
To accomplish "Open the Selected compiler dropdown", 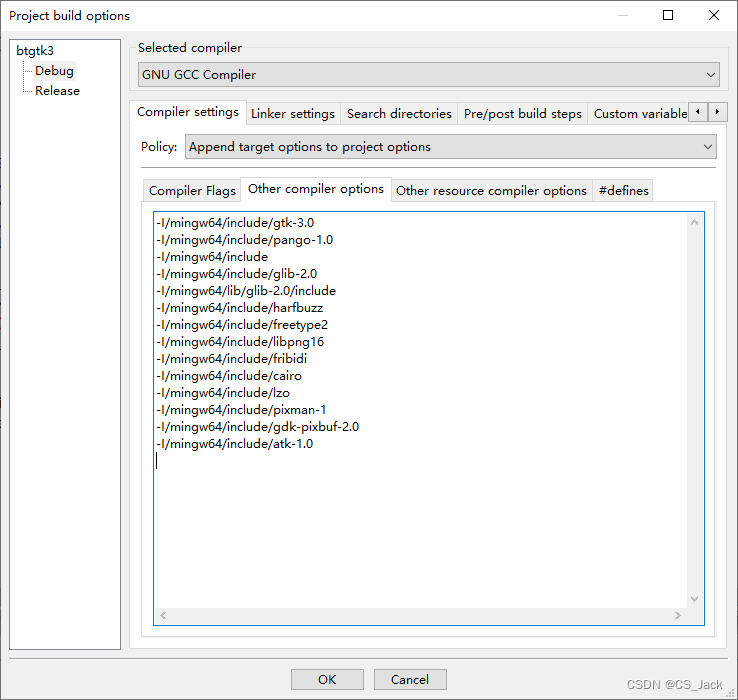I will click(x=428, y=74).
